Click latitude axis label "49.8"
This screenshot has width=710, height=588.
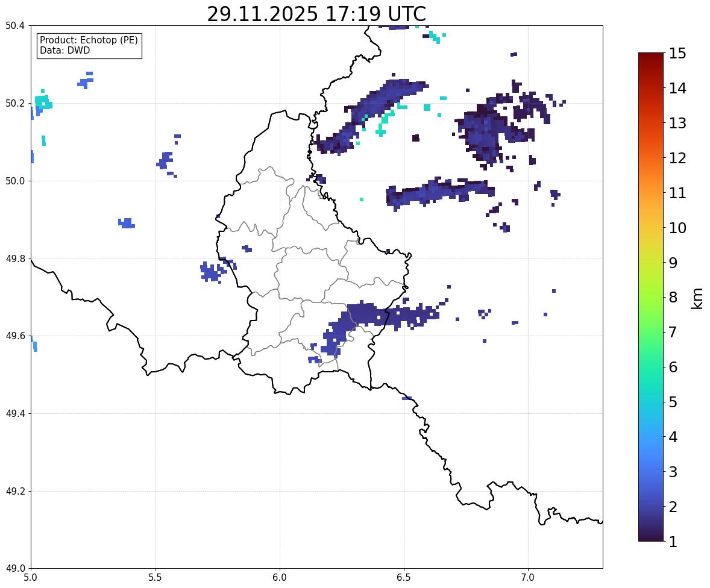[x=14, y=258]
